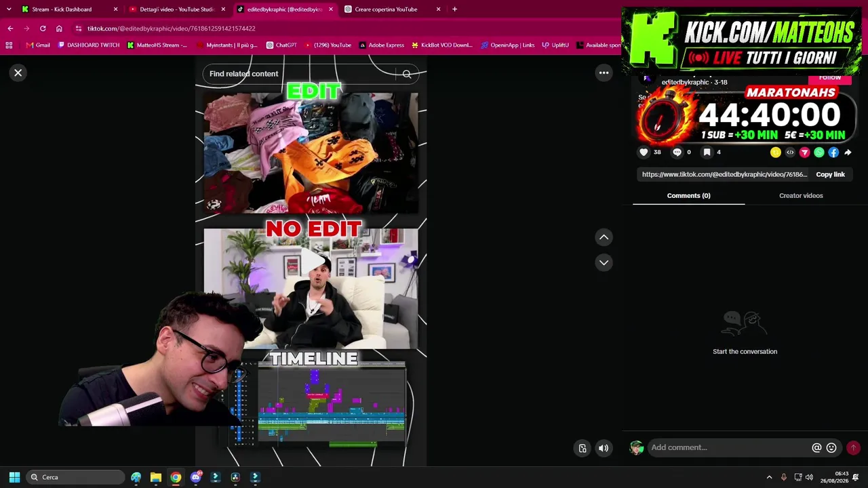Share the video to WhatsApp
The height and width of the screenshot is (488, 868).
(819, 152)
